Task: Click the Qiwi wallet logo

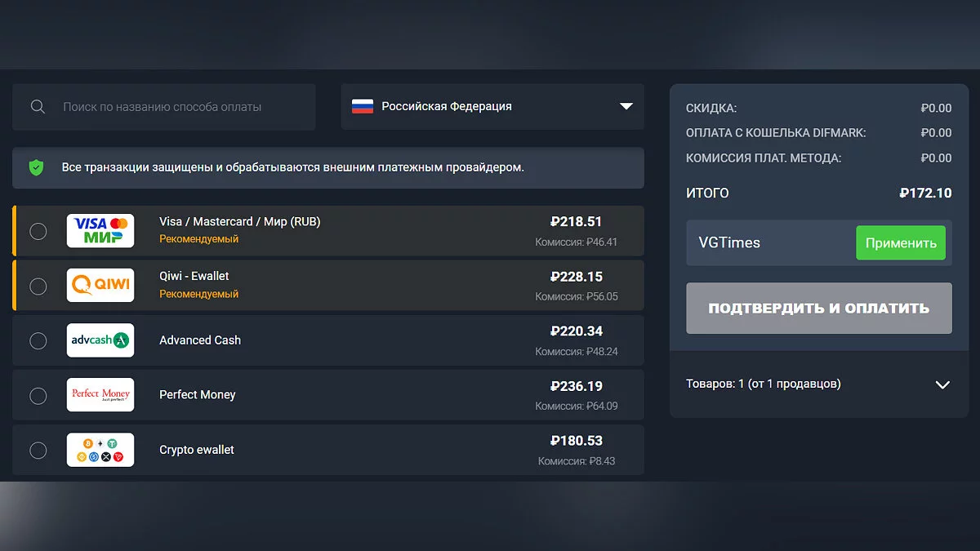Action: click(x=100, y=286)
